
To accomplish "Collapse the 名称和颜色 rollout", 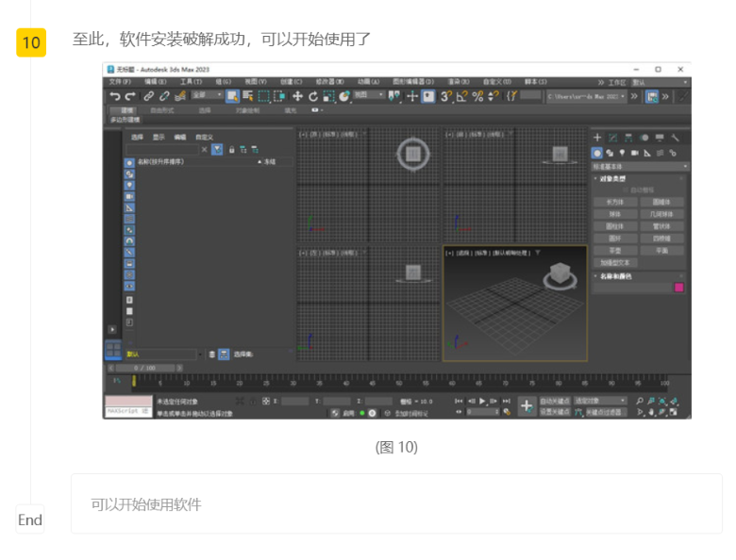I will tap(615, 275).
